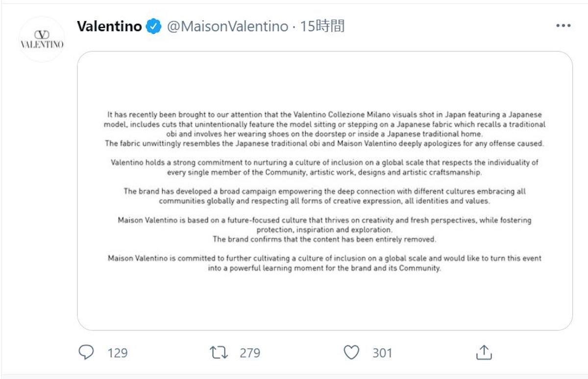Viewport: 588px width, 379px height.
Task: Click the blue verified badge beside Valentino
Action: click(x=154, y=26)
